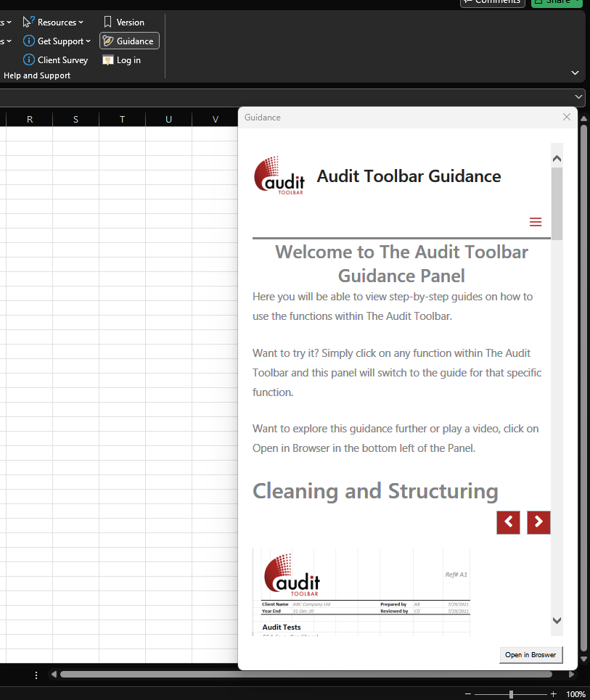
Task: Collapse the ribbon with the chevron
Action: (575, 73)
